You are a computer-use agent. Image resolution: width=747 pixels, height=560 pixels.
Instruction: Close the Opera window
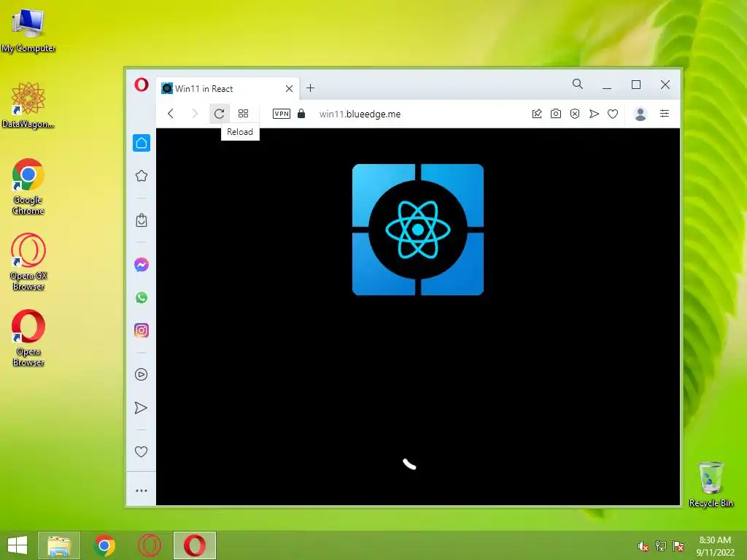pyautogui.click(x=665, y=85)
